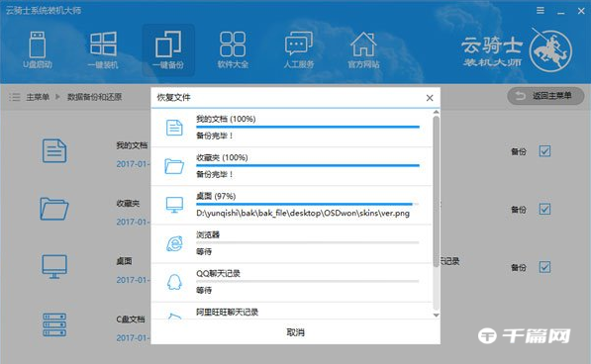
Task: Click the QQ聊天记录 waiting progress bar
Action: [308, 282]
